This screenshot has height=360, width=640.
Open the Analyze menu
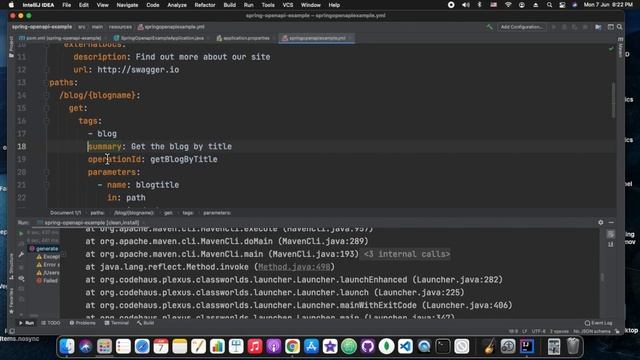point(177,5)
